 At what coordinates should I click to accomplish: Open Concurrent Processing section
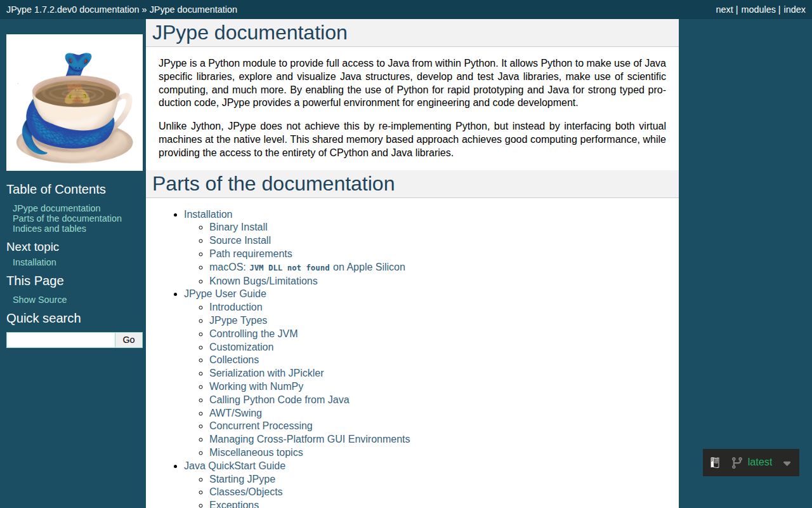[261, 426]
